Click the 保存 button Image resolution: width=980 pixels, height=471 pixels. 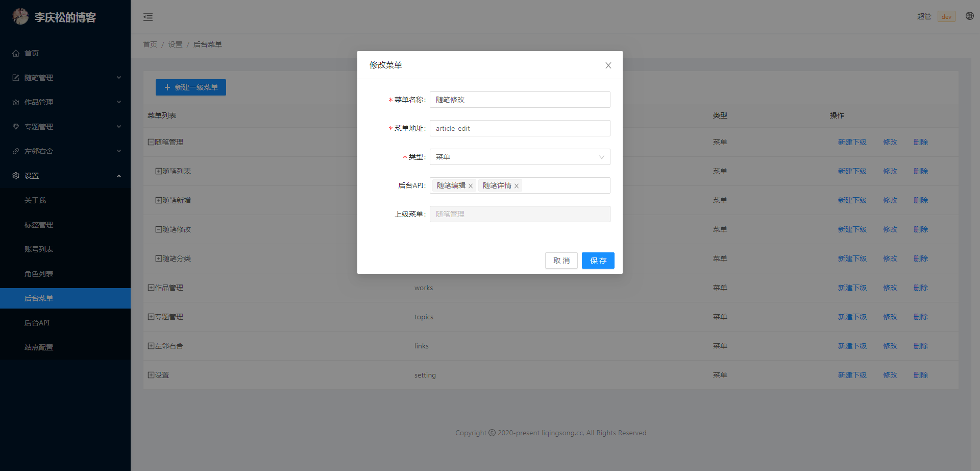click(x=598, y=261)
